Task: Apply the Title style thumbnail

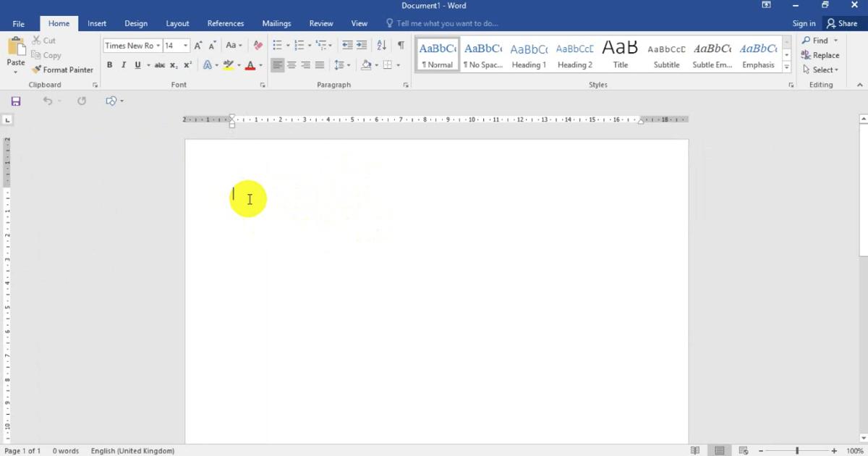Action: coord(621,54)
